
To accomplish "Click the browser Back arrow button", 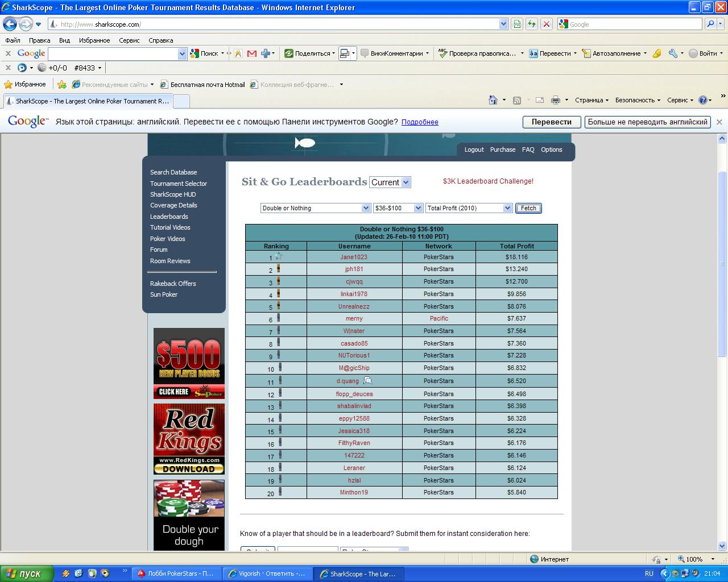I will 10,24.
